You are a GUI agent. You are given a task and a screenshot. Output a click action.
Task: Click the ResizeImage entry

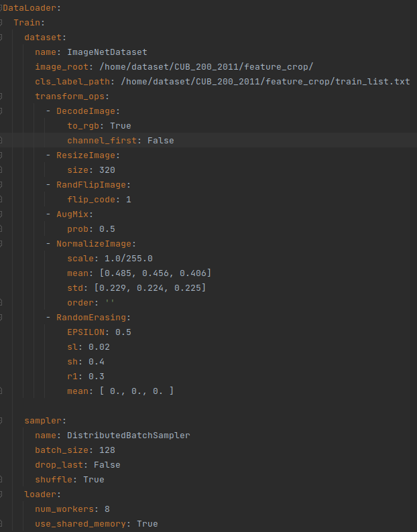tap(86, 155)
